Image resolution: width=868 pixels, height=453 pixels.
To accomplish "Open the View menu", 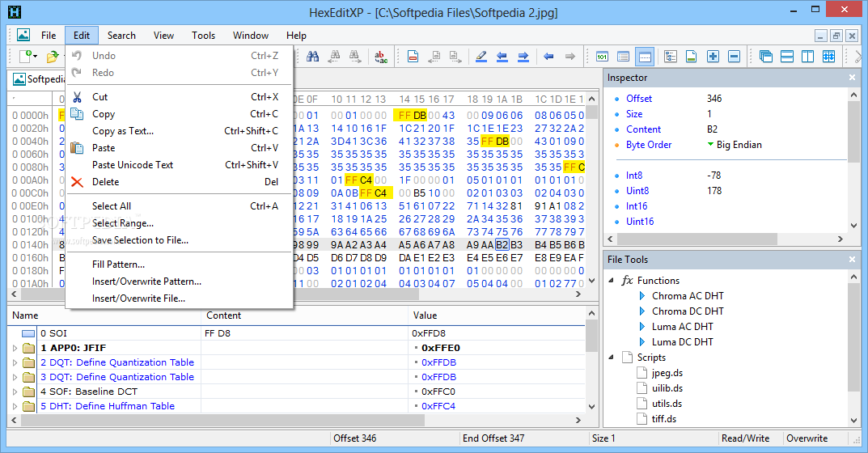I will coord(163,35).
